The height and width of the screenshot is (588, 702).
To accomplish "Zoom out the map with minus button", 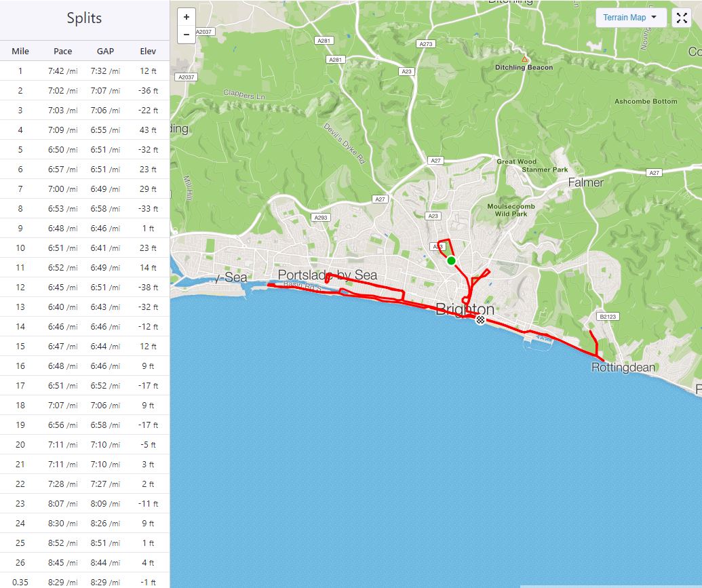I will pos(187,35).
